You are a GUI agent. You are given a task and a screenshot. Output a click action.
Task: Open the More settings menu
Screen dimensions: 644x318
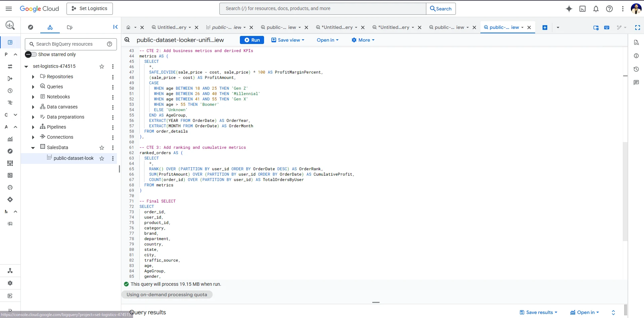point(363,40)
